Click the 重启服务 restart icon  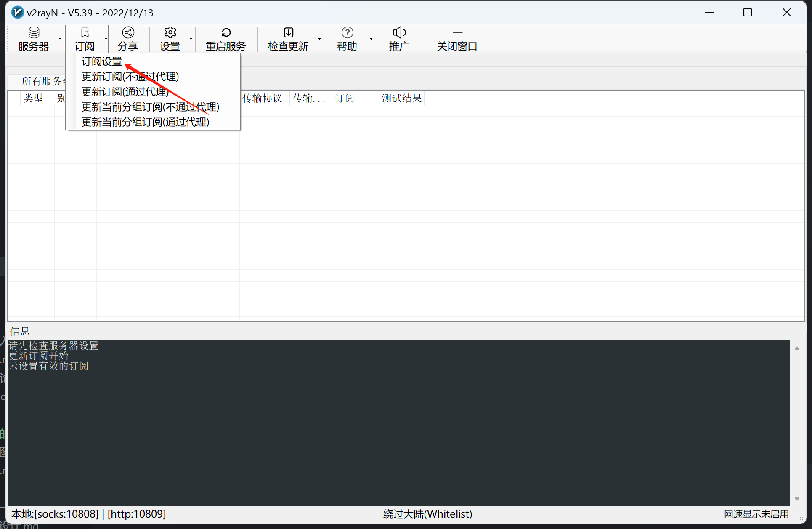point(226,33)
